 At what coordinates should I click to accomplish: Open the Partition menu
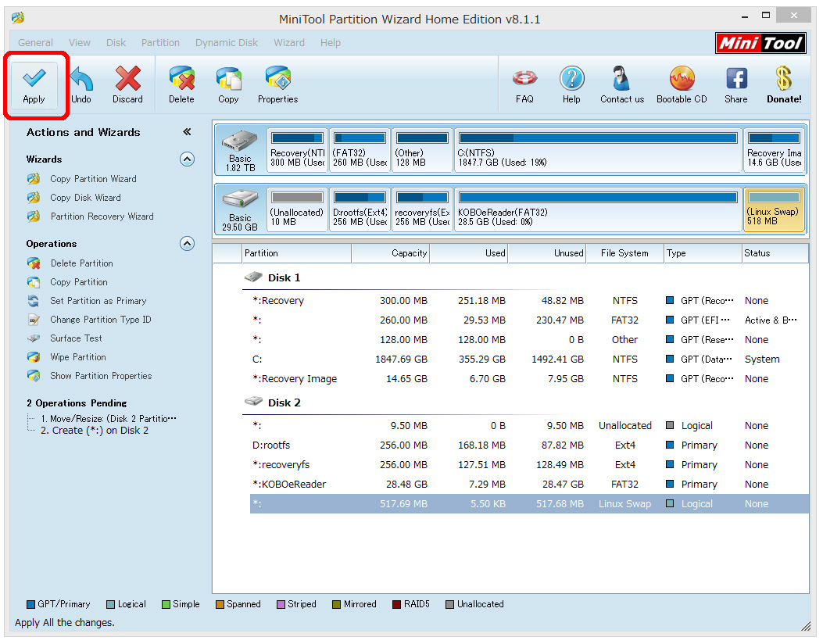coord(160,42)
